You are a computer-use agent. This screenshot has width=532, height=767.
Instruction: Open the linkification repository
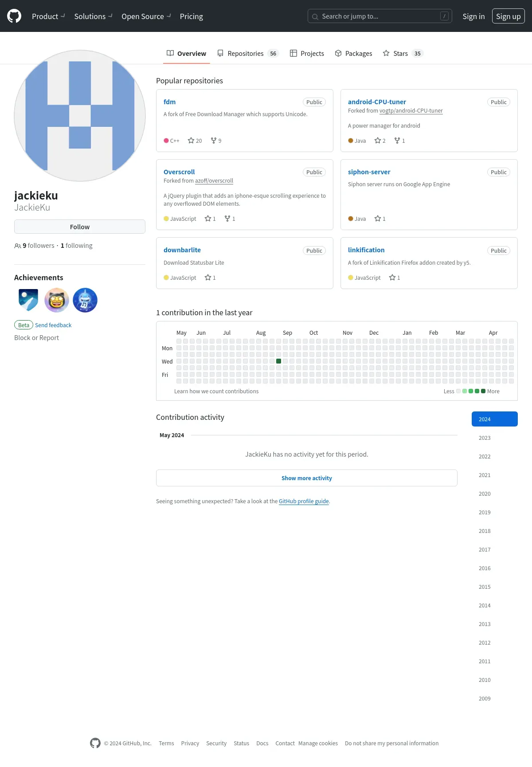[x=366, y=250]
